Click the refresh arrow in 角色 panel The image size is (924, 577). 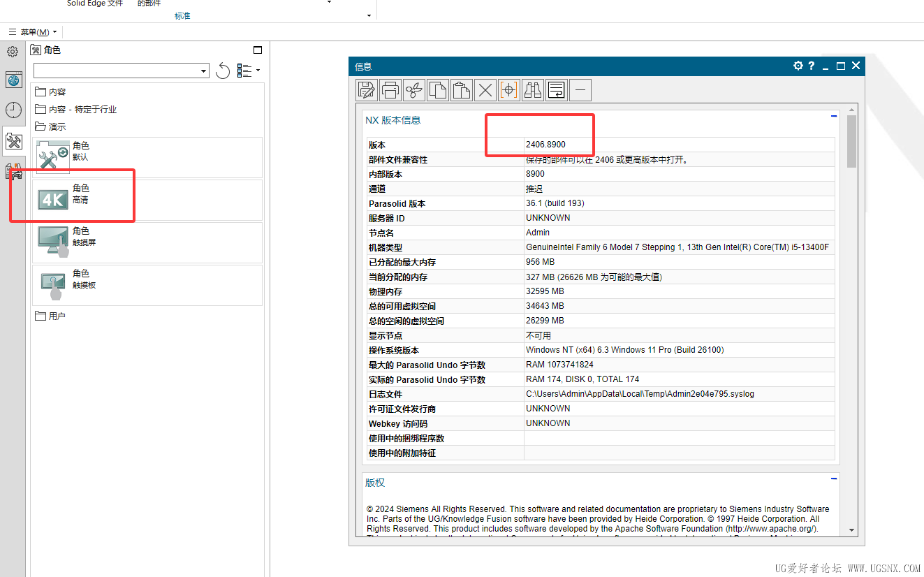(223, 71)
